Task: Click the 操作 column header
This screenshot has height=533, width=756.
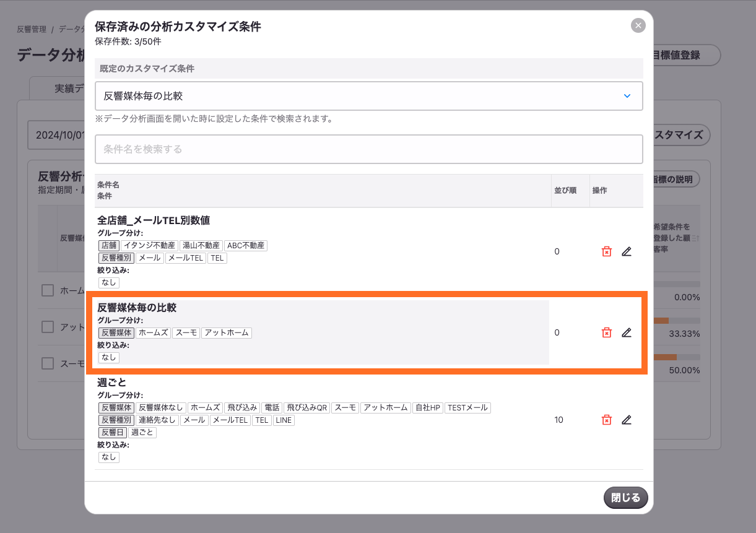Action: [599, 191]
